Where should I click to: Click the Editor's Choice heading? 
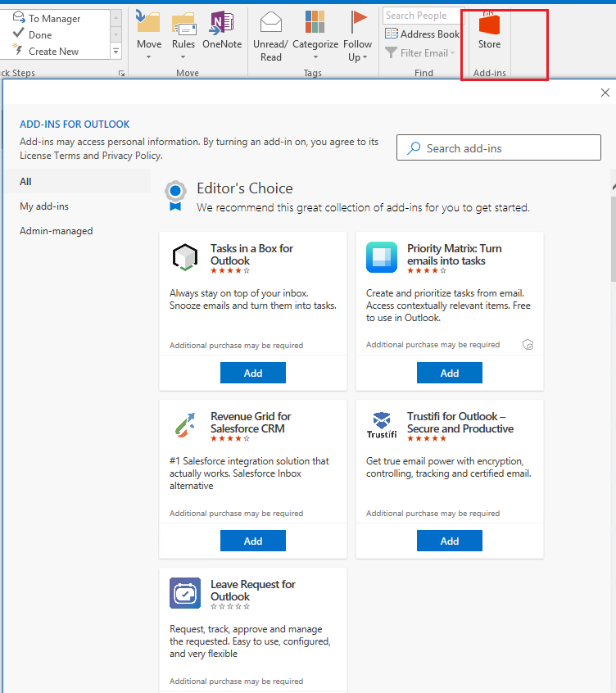245,188
